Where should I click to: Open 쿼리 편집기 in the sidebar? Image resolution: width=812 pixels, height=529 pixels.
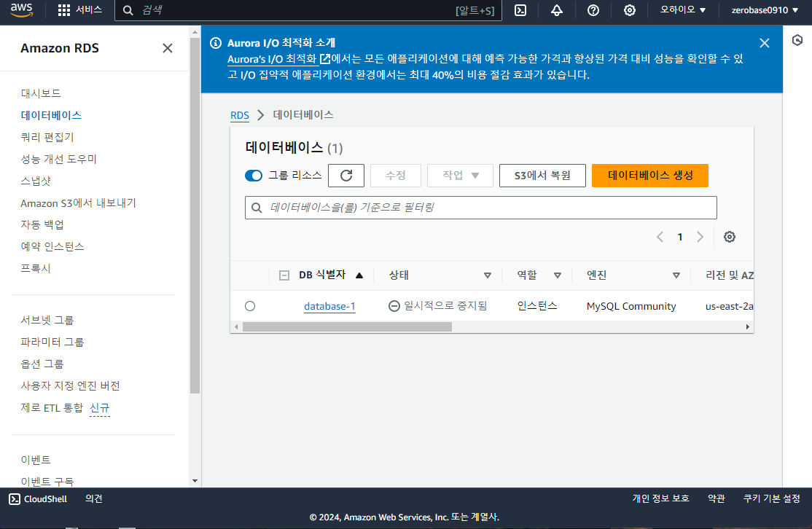47,137
